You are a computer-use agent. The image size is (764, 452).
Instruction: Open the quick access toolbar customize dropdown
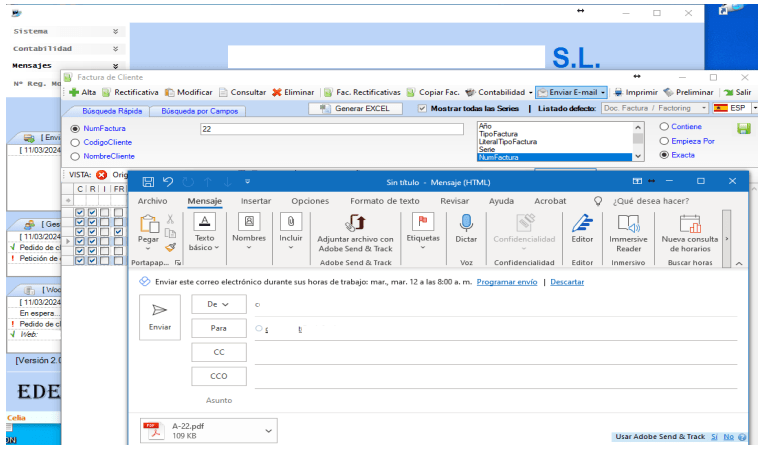(248, 182)
